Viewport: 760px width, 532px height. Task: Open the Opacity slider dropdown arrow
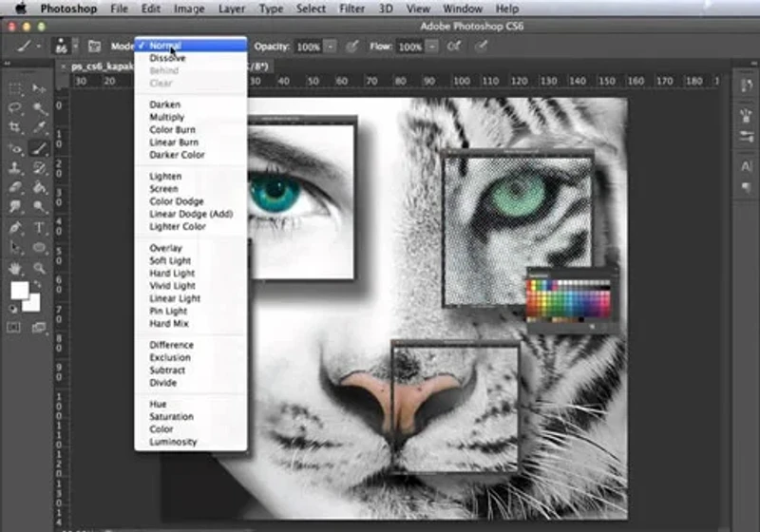330,47
